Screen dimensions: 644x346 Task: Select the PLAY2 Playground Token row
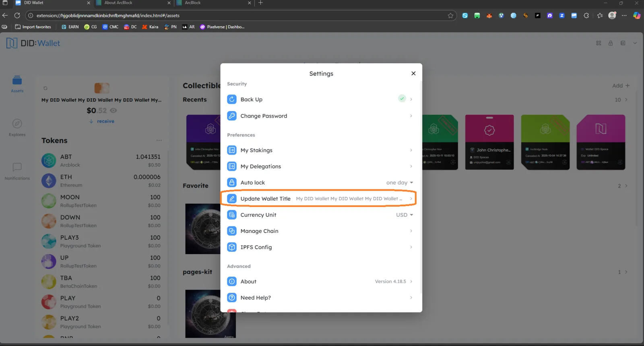point(101,322)
